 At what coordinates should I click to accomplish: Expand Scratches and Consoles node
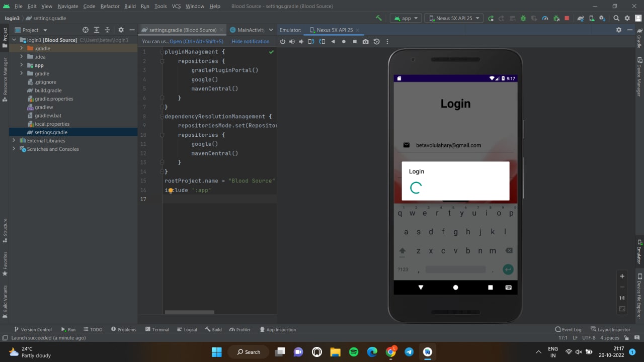tap(14, 149)
